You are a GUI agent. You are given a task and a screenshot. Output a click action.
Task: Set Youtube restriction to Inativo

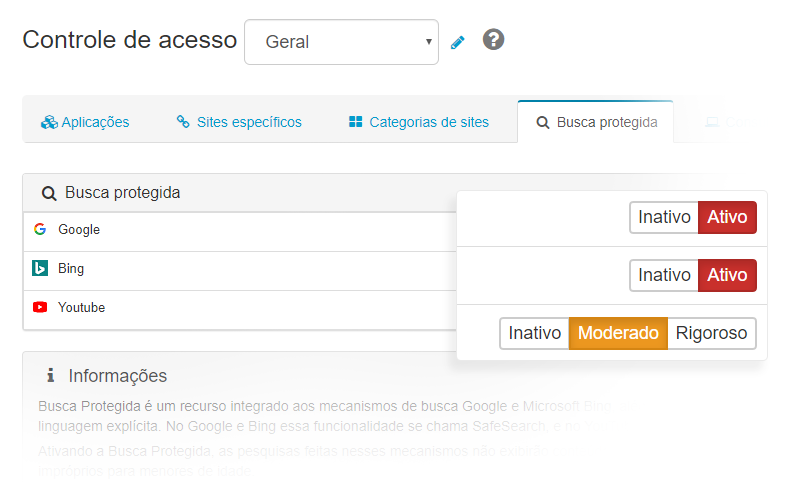[x=534, y=333]
